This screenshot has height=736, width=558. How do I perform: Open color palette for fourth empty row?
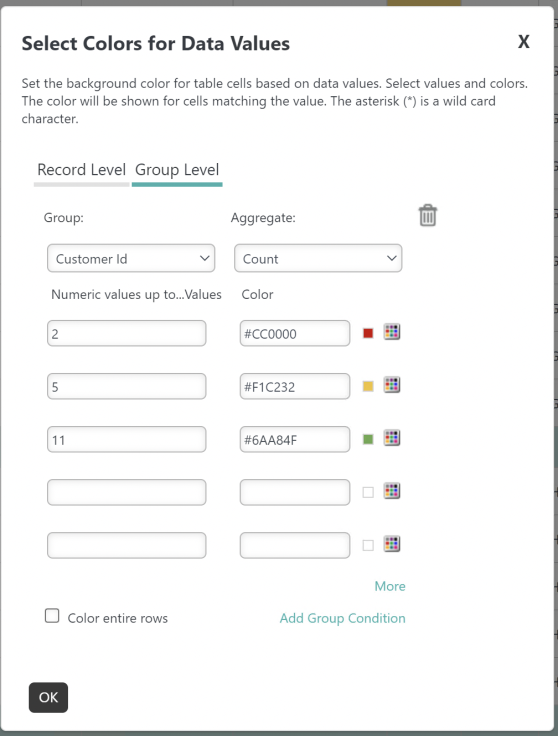tap(392, 491)
